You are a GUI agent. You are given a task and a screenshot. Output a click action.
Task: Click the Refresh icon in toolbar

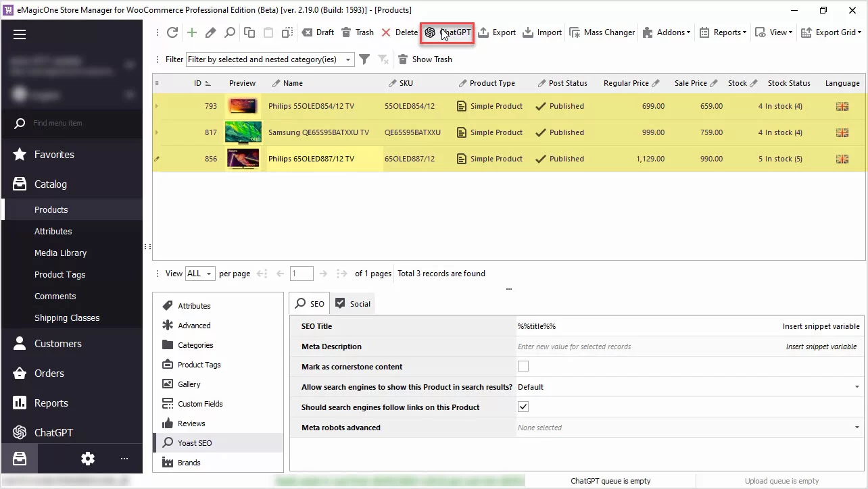172,32
